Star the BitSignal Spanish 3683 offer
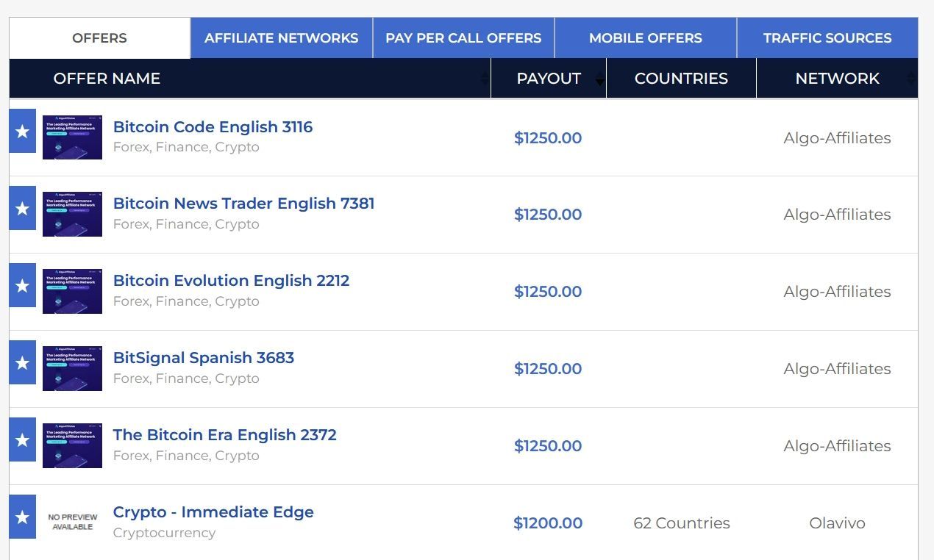 (x=22, y=362)
